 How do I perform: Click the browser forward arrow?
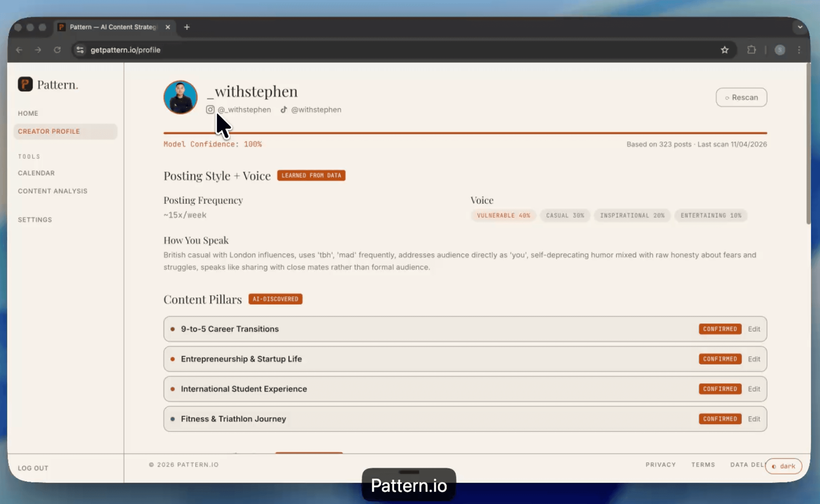tap(38, 50)
